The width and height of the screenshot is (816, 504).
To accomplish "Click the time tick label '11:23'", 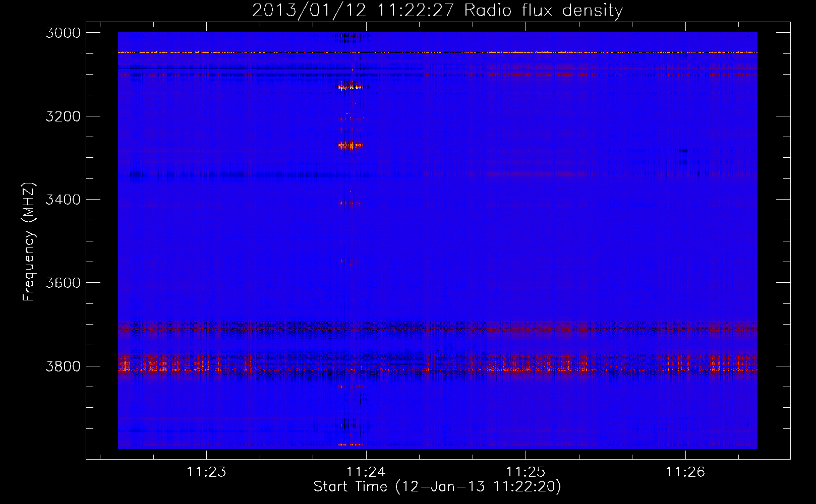I will click(206, 472).
